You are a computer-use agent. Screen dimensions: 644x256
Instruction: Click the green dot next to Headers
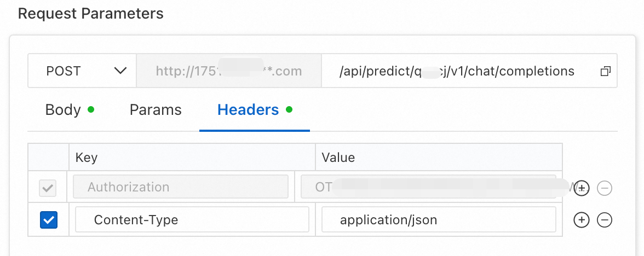click(x=289, y=110)
